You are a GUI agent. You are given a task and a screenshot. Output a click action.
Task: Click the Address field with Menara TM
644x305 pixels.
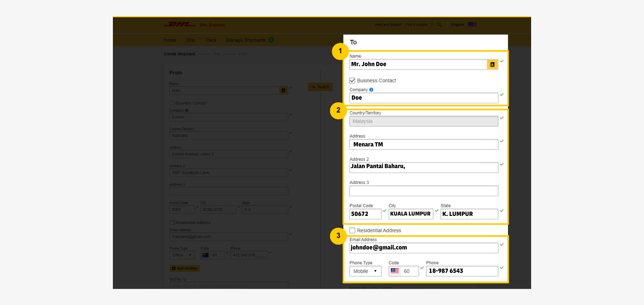click(424, 144)
